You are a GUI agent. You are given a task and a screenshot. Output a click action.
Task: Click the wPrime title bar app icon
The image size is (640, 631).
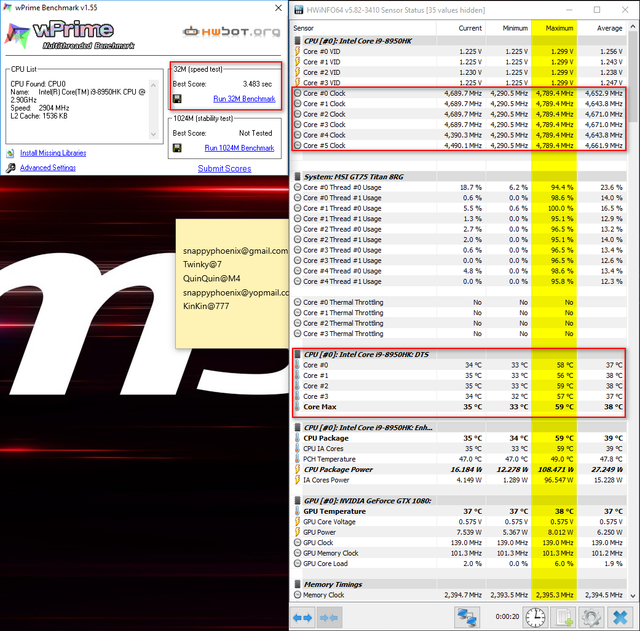7,7
